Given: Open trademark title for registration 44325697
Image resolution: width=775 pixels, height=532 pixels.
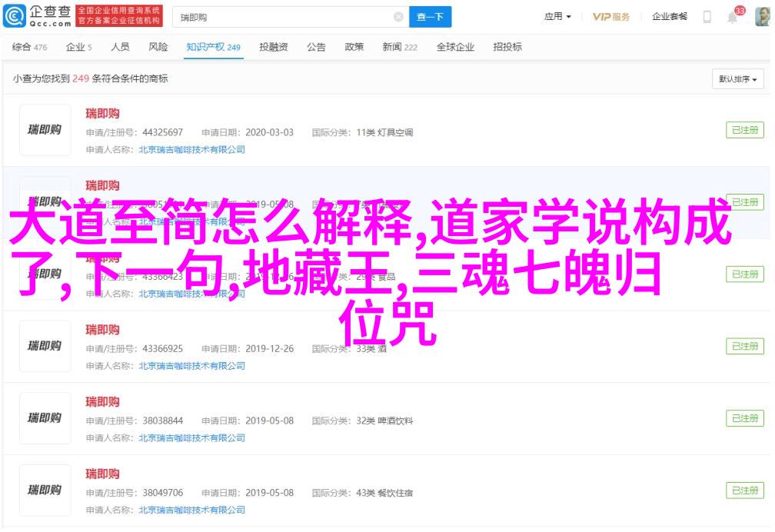Looking at the screenshot, I should [103, 114].
